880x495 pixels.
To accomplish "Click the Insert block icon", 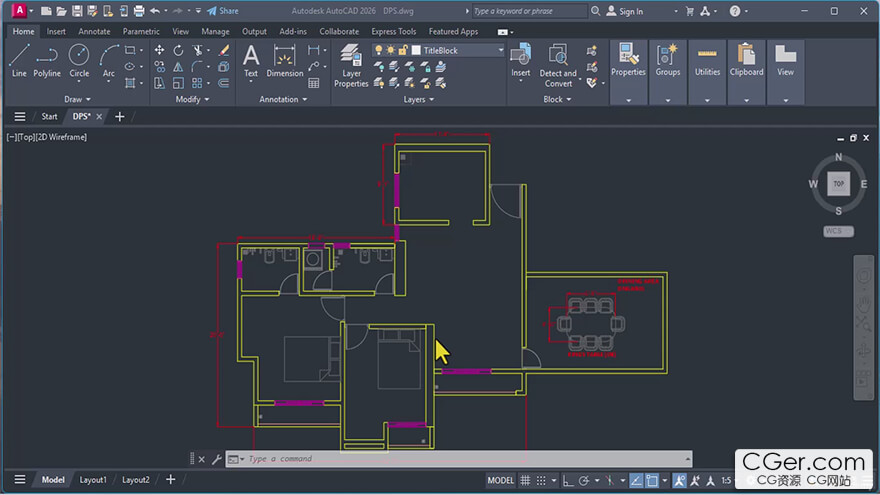I will (520, 61).
